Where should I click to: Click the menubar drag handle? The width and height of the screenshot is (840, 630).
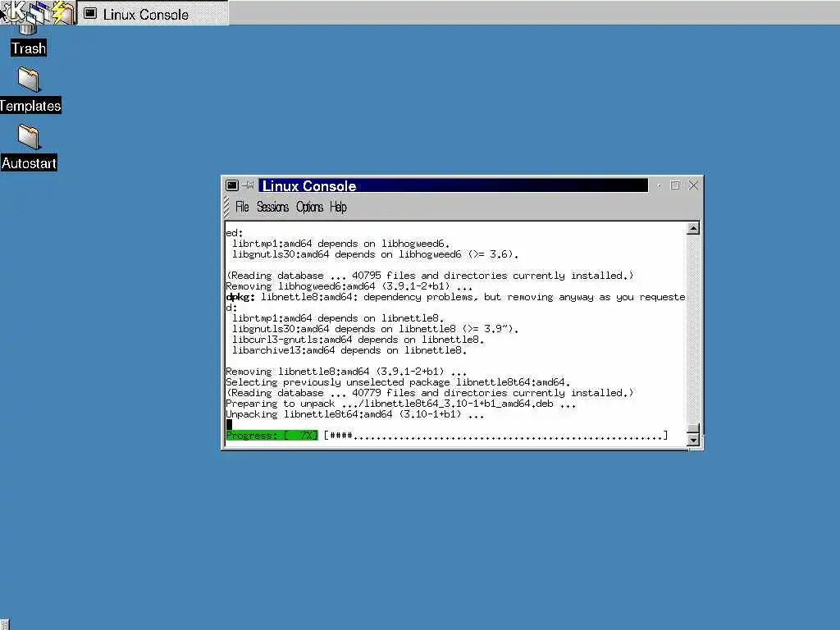(x=226, y=207)
